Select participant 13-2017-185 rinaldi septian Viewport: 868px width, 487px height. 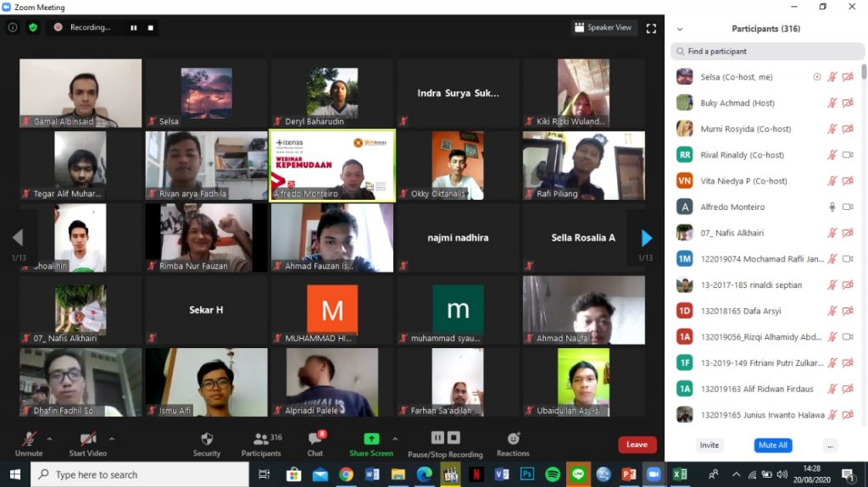(x=766, y=285)
